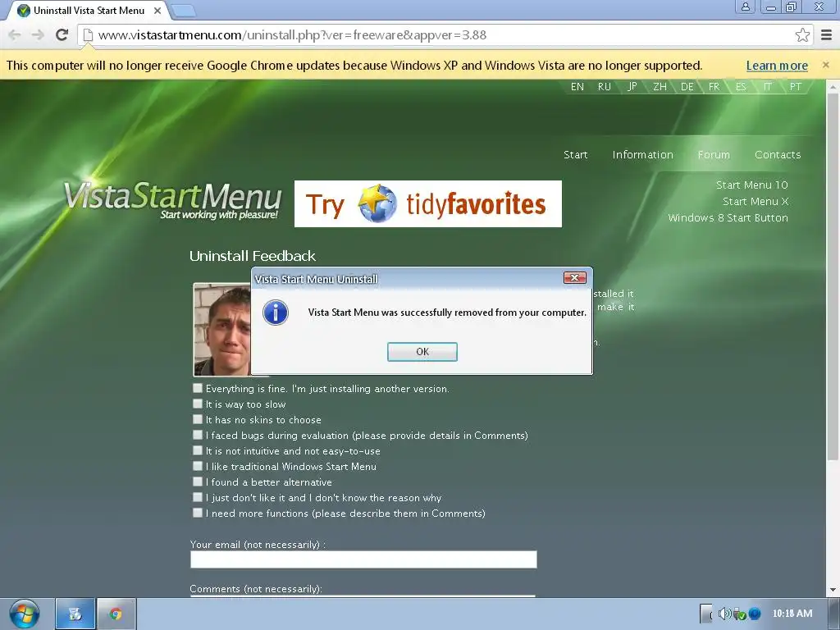Check 'I found a better alternative'

point(198,481)
